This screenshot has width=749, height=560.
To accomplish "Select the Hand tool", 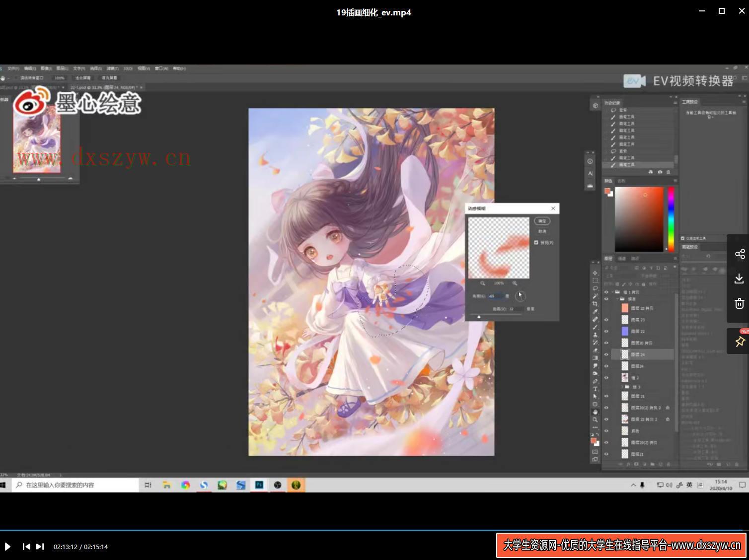I will tap(595, 412).
